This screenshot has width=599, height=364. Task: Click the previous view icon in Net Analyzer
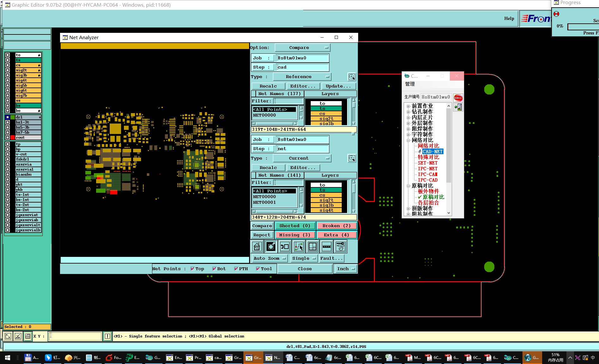point(285,246)
